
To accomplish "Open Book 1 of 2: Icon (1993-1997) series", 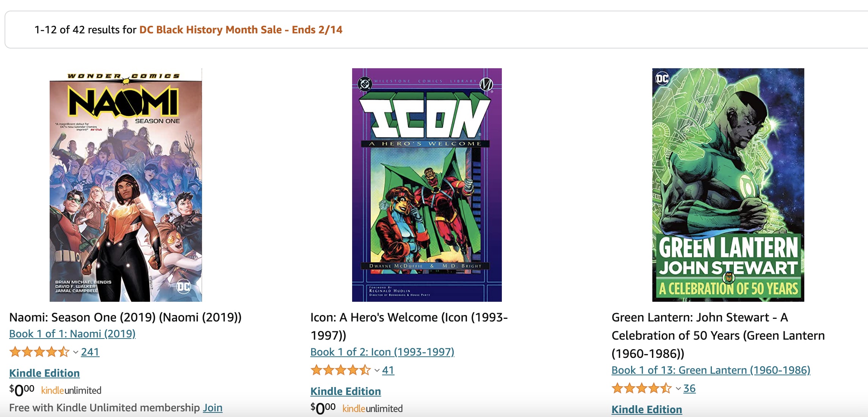I will click(x=382, y=352).
